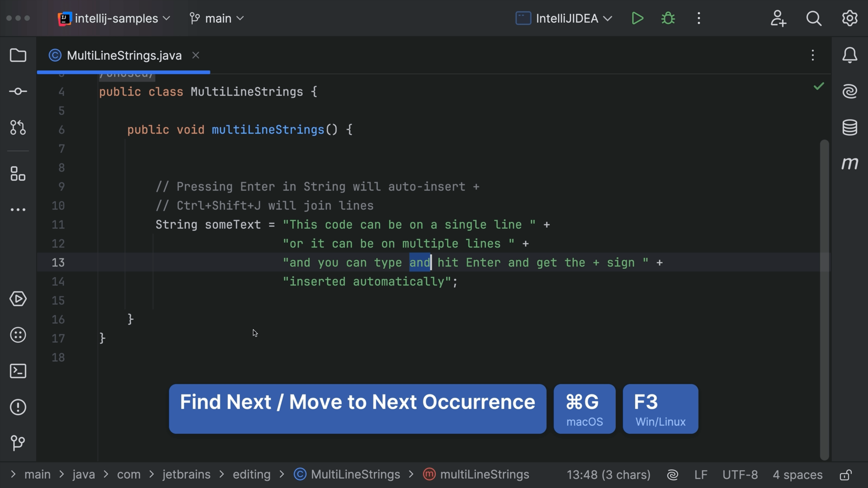The width and height of the screenshot is (868, 488).
Task: Open the Structure tool window
Action: [18, 174]
